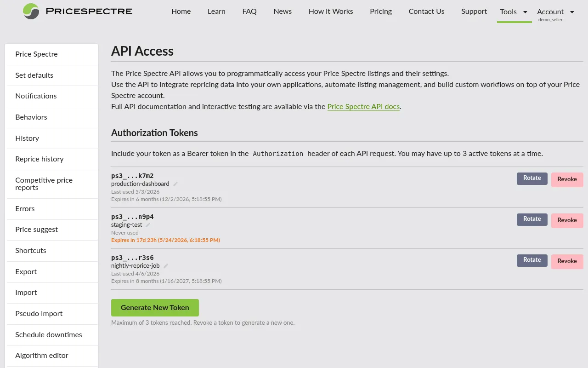Select Price Spectre in the sidebar

(52, 54)
